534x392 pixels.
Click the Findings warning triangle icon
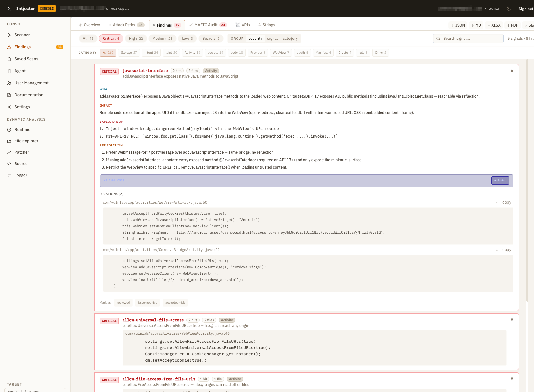click(9, 47)
